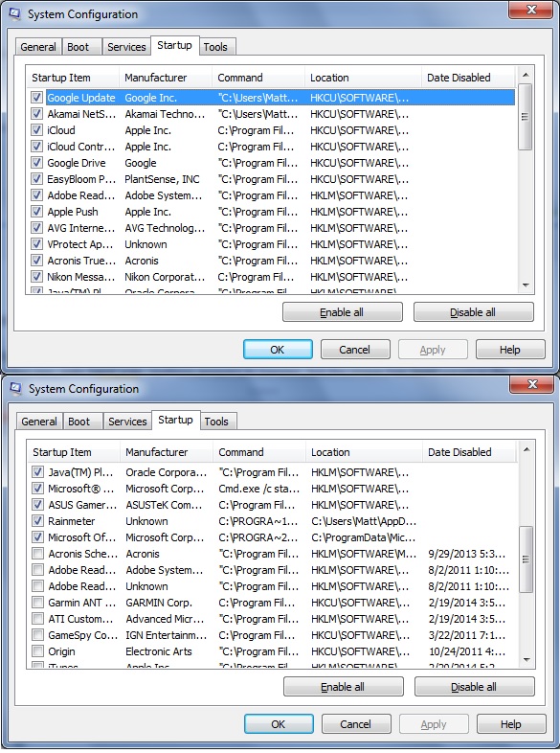Uncheck ASUS Gamer startup checkbox

click(38, 505)
